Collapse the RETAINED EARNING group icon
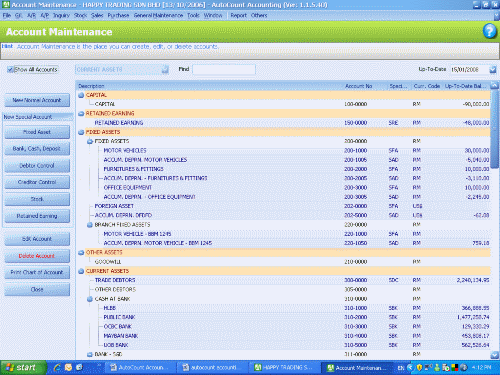500x375 pixels. click(x=81, y=114)
